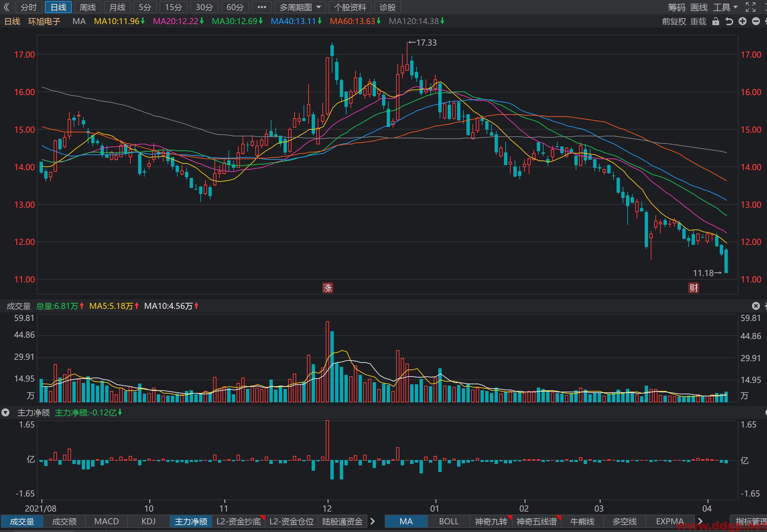Select L2-资金仓位 indicator tab
The image size is (767, 532).
[292, 521]
